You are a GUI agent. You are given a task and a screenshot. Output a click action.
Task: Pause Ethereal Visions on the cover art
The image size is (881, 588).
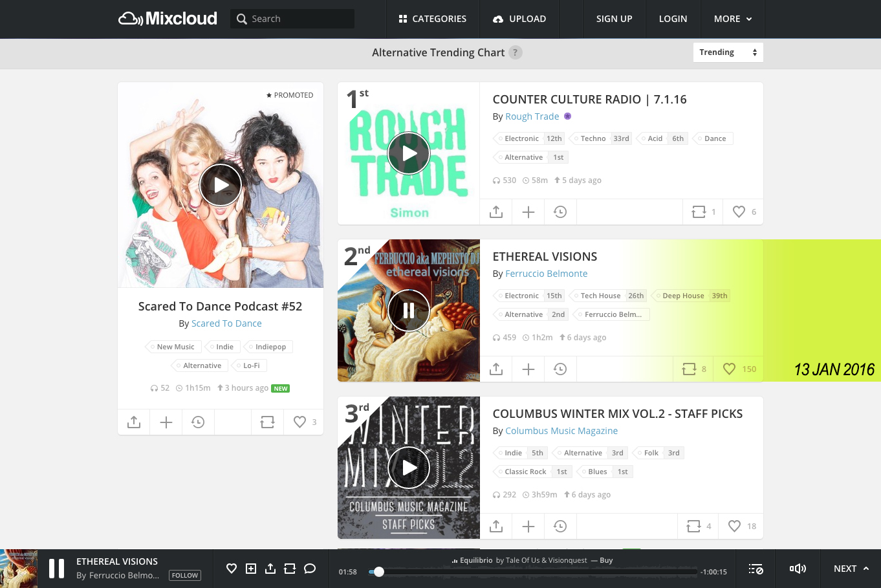(409, 310)
